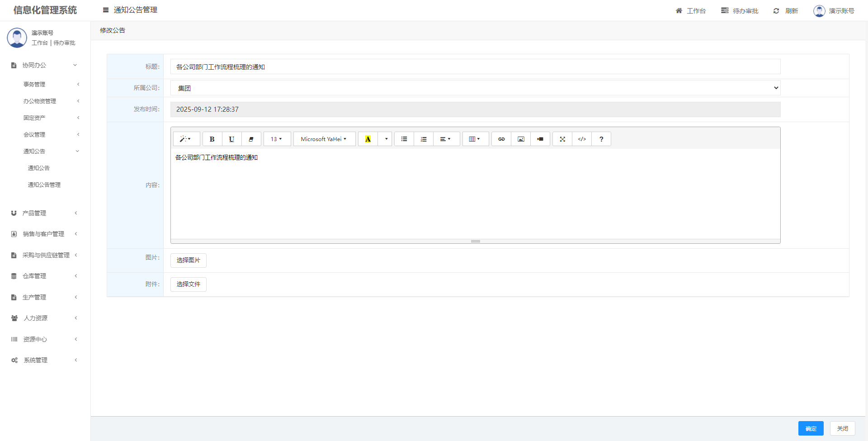Image resolution: width=868 pixels, height=441 pixels.
Task: Toggle bold formatting in the editor
Action: (x=212, y=139)
